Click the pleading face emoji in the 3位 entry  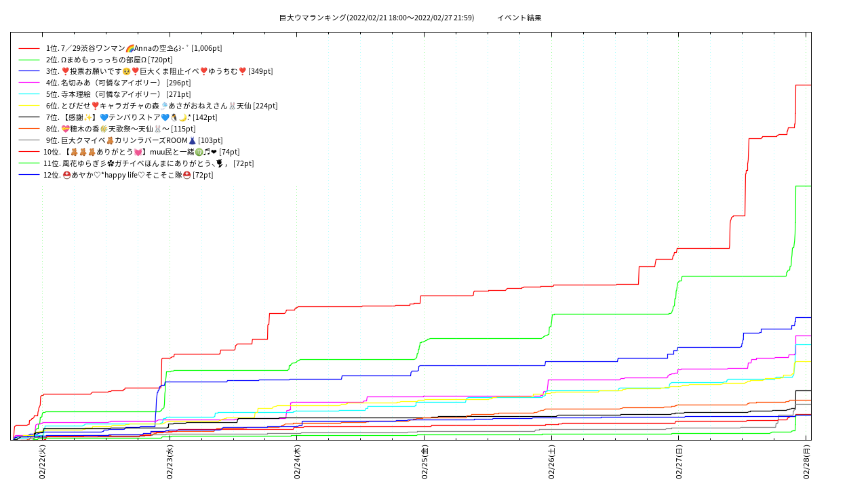pyautogui.click(x=126, y=71)
